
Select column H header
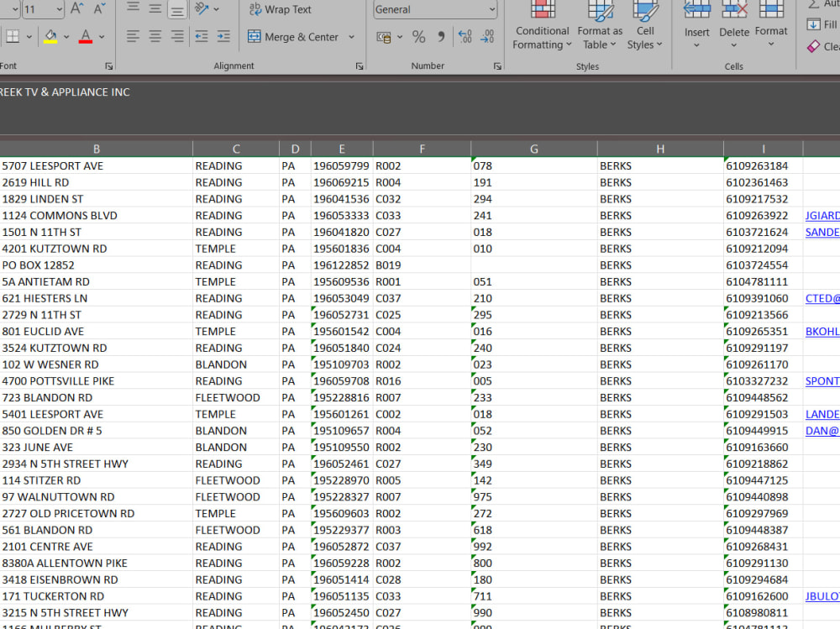click(x=660, y=149)
